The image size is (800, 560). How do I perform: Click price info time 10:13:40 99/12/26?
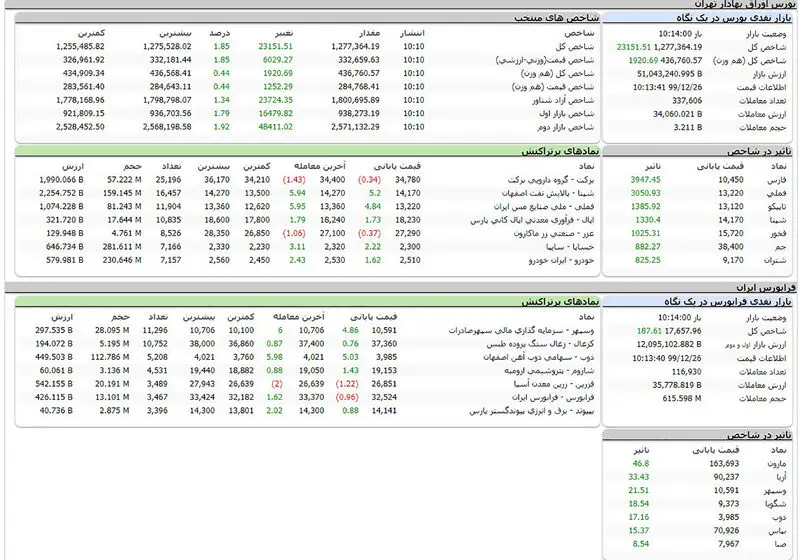(667, 358)
